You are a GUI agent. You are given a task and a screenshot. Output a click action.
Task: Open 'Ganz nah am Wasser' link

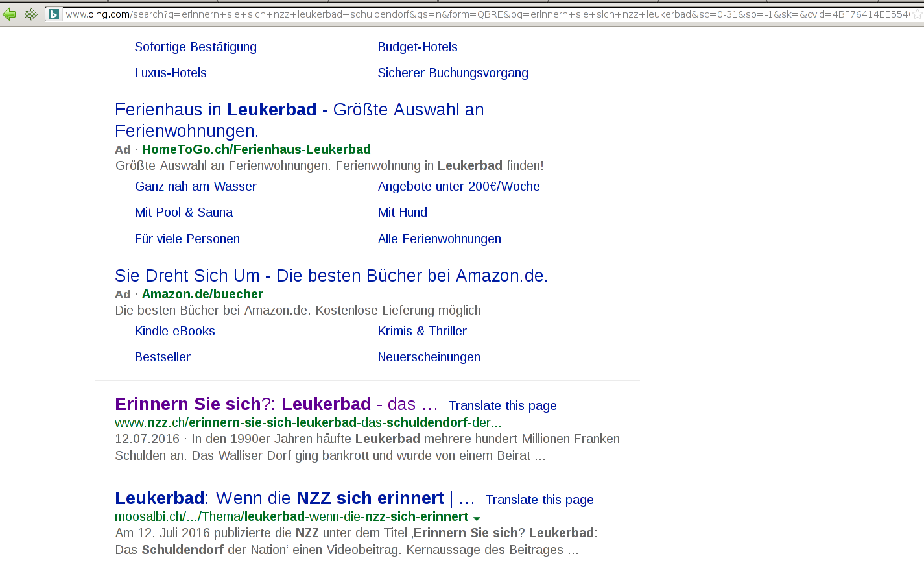[196, 186]
